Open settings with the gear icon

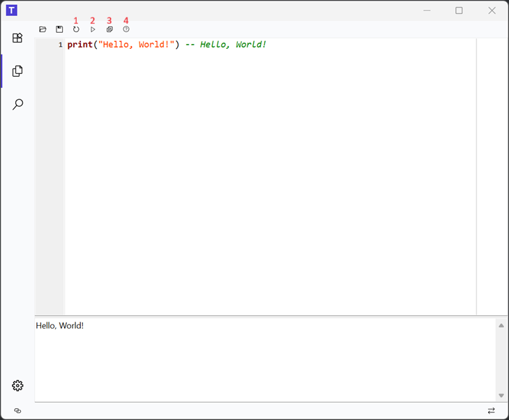tap(18, 386)
